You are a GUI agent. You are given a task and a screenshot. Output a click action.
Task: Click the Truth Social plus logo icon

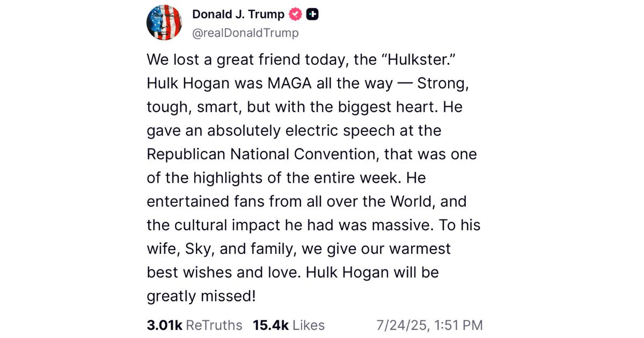[x=311, y=14]
